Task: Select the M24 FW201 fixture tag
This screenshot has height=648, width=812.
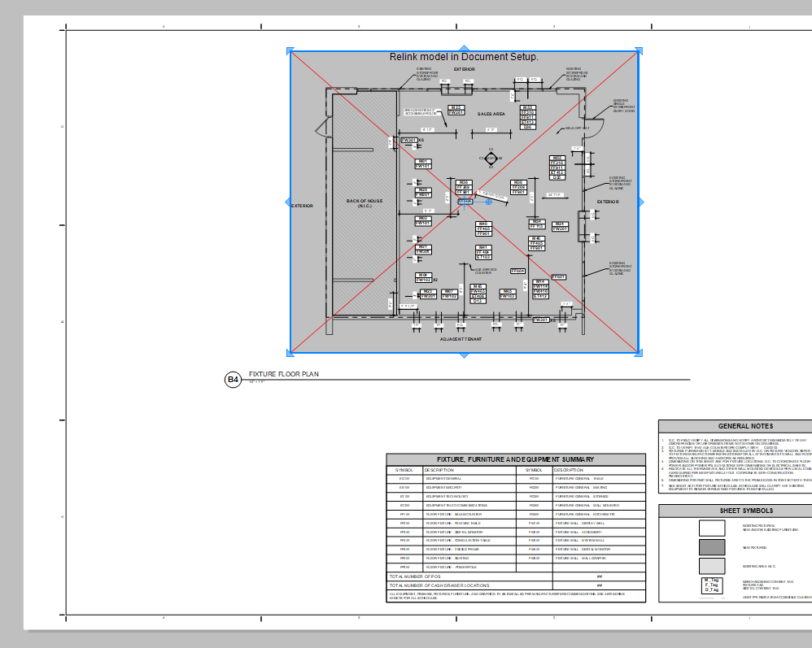Action: point(559,226)
